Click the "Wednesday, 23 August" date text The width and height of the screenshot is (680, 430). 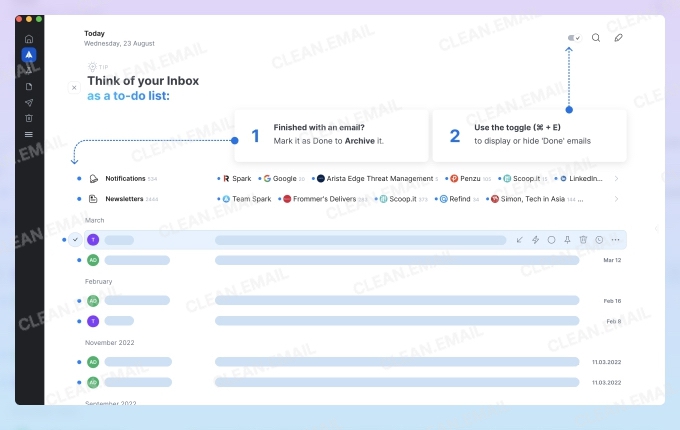click(119, 43)
